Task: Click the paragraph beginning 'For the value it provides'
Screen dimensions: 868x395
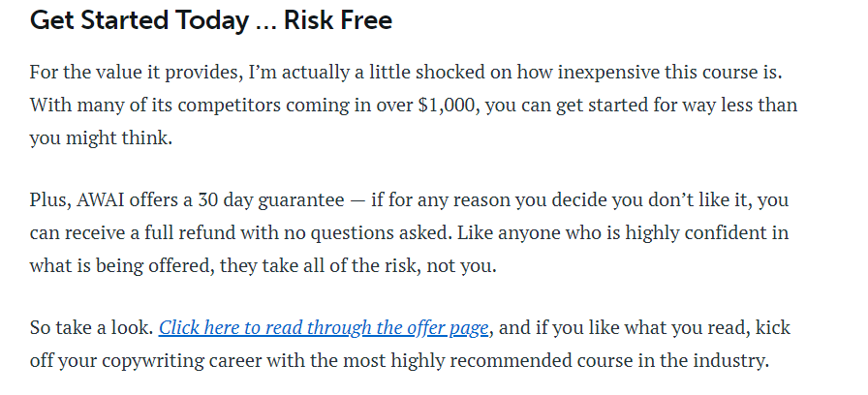Action: (x=414, y=106)
